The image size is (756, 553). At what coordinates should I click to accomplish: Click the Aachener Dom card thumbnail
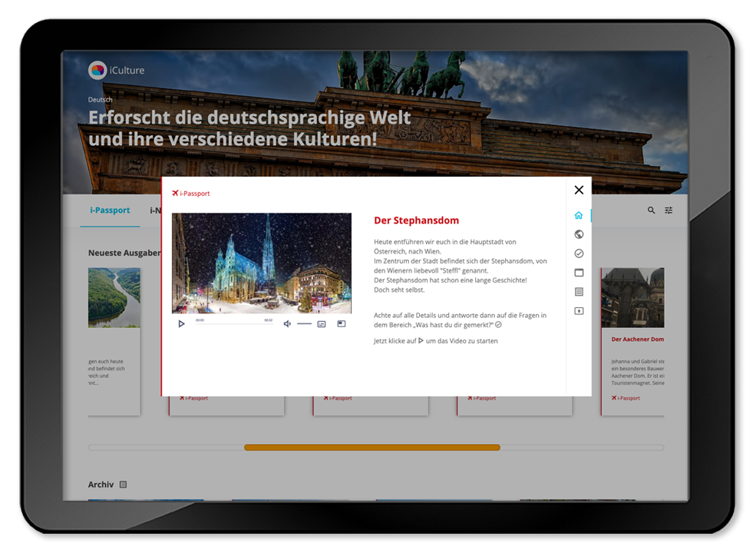tap(633, 298)
